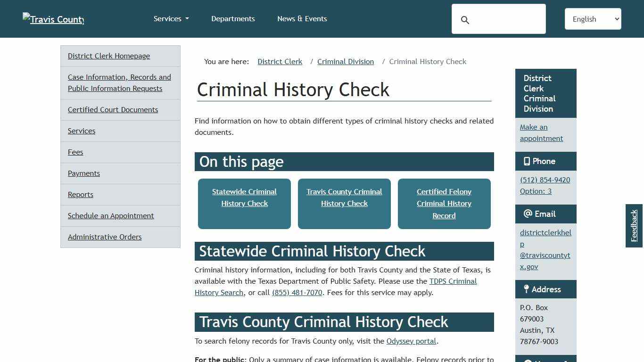The width and height of the screenshot is (644, 362).
Task: Expand the language dropdown chevron
Action: [616, 19]
